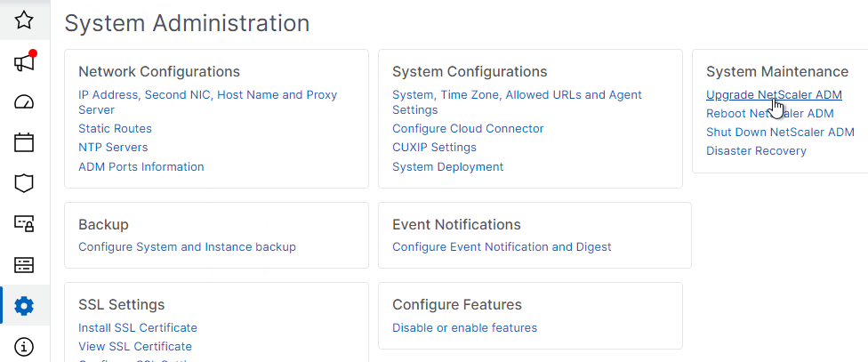Open the dashboard gauge icon in sidebar
Viewport: 868px width, 362px height.
click(24, 102)
